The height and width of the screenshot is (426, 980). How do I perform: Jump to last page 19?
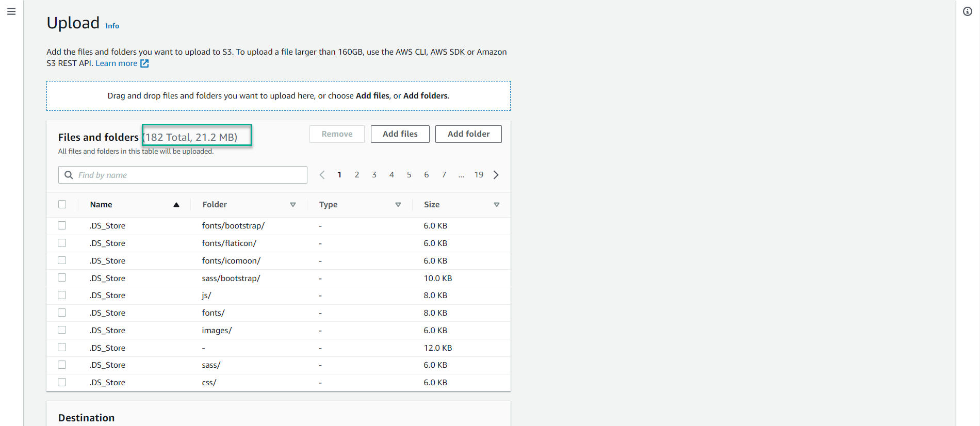pyautogui.click(x=479, y=175)
